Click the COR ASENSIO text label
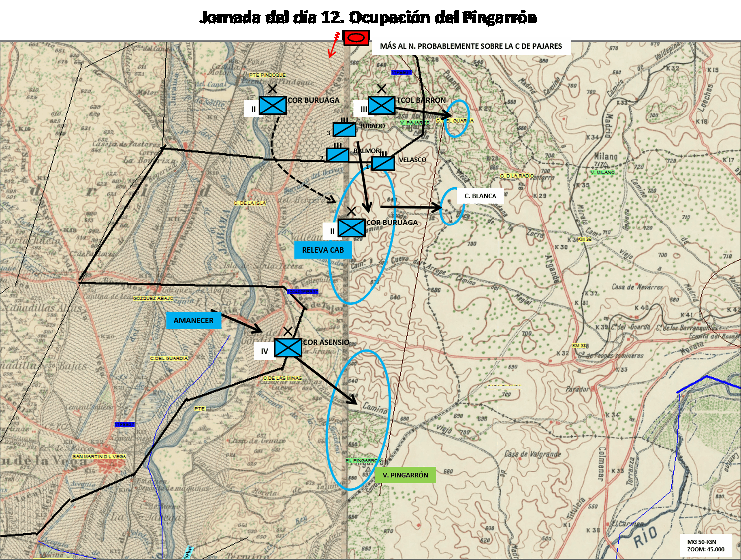The height and width of the screenshot is (560, 741). point(326,342)
